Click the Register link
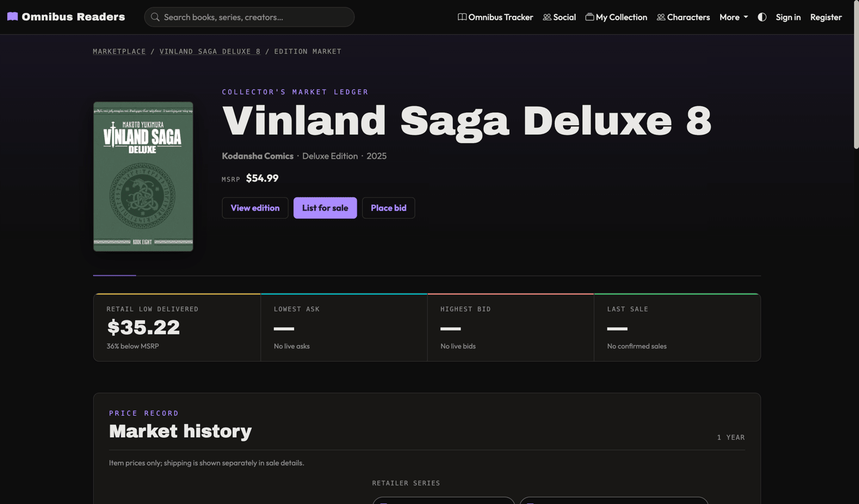Viewport: 859px width, 504px height. click(826, 17)
